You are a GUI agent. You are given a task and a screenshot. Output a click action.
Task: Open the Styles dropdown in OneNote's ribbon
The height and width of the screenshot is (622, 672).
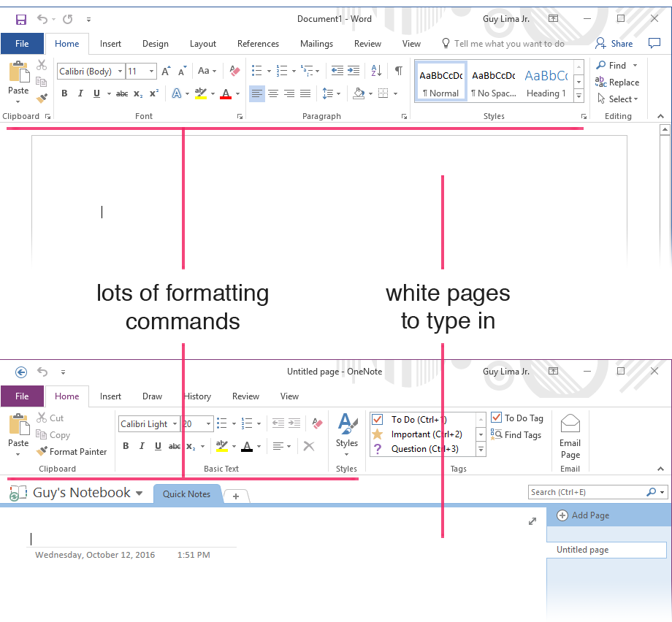pos(347,434)
